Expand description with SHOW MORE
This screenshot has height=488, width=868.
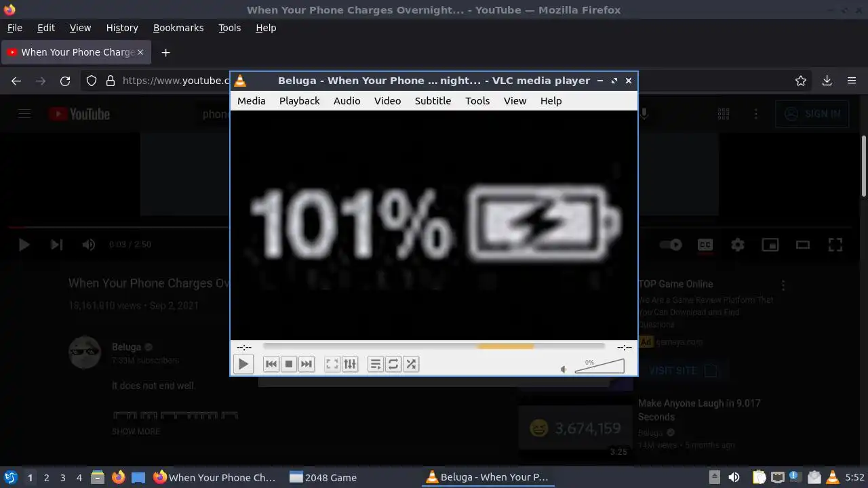point(136,431)
